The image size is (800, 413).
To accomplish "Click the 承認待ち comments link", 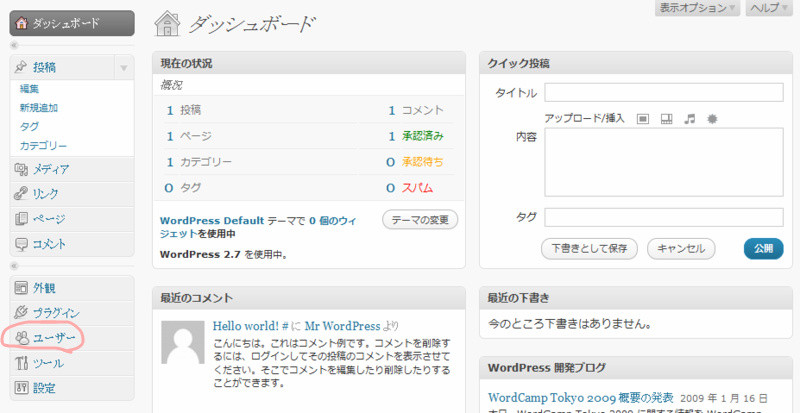I will [423, 162].
